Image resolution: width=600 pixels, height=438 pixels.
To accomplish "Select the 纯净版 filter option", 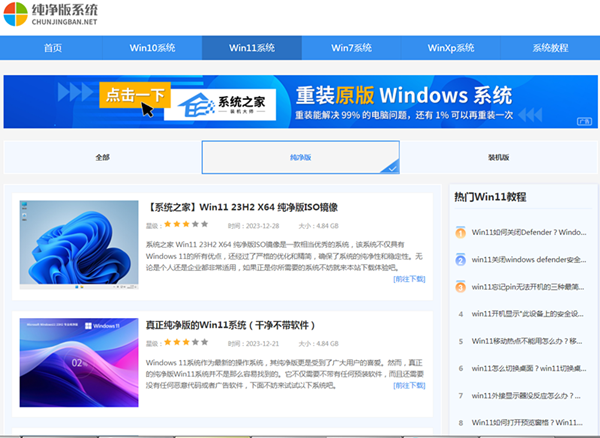I will [x=300, y=158].
